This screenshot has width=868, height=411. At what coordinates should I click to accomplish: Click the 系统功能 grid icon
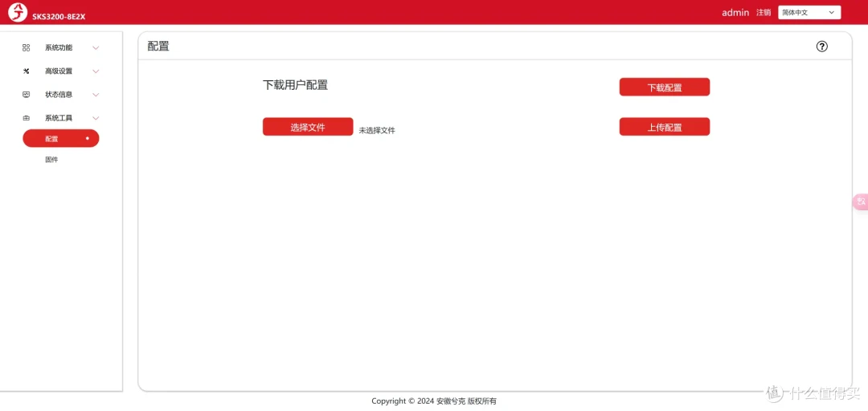click(x=26, y=47)
